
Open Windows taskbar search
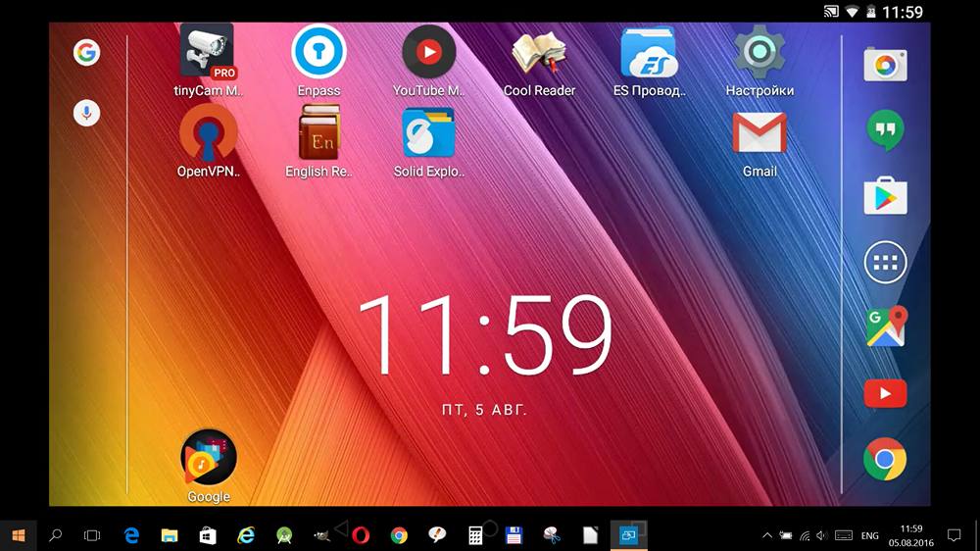click(56, 535)
